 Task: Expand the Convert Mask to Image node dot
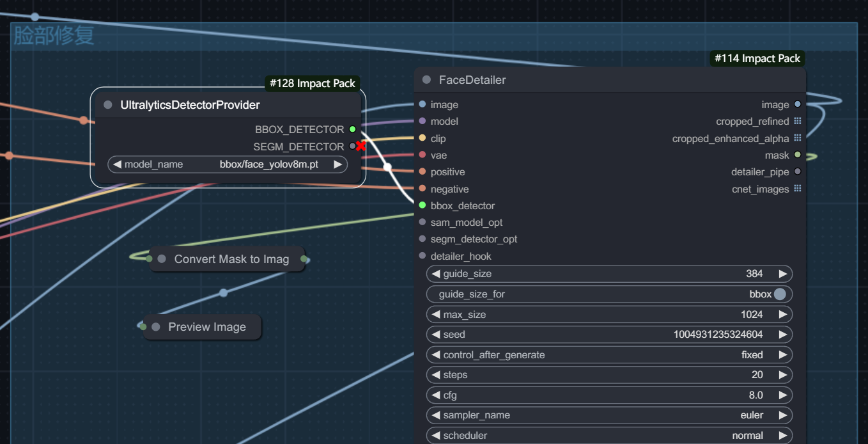tap(162, 259)
